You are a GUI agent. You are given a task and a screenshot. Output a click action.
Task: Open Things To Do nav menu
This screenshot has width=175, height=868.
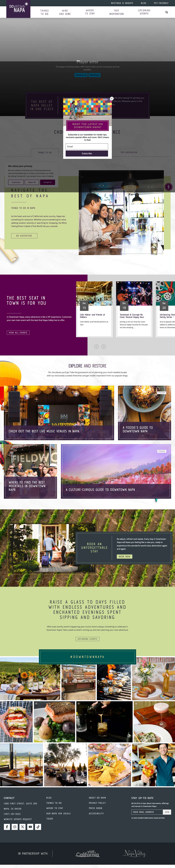coord(45,12)
